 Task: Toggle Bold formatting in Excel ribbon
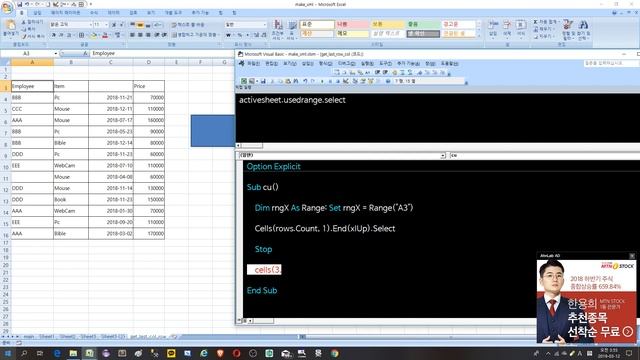pyautogui.click(x=53, y=36)
